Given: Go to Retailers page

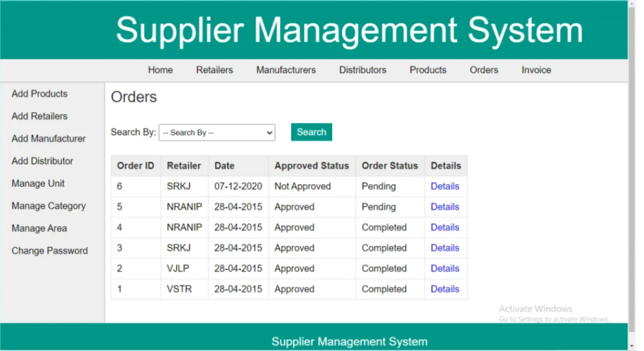Looking at the screenshot, I should point(214,70).
